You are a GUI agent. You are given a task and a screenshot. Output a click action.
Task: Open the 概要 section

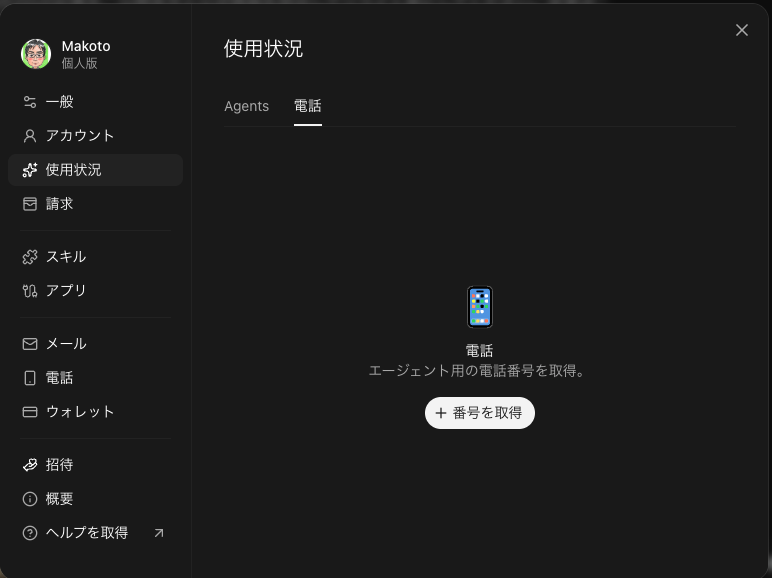pos(96,499)
